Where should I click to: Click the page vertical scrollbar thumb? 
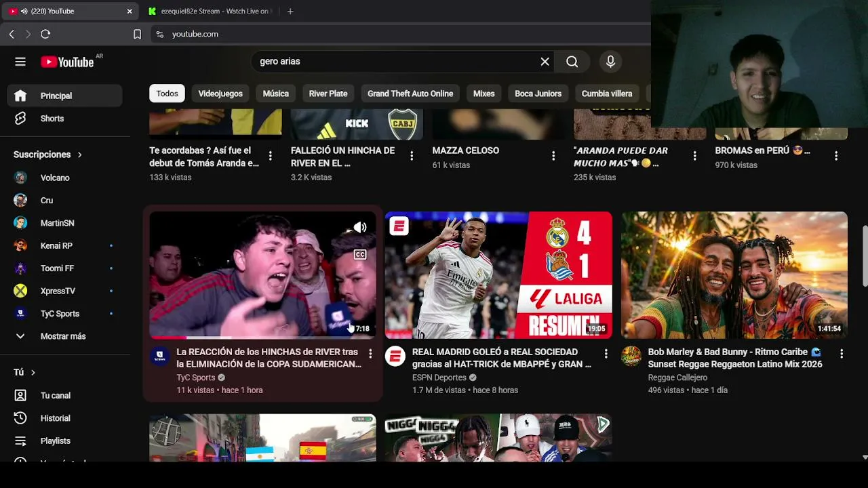click(865, 256)
